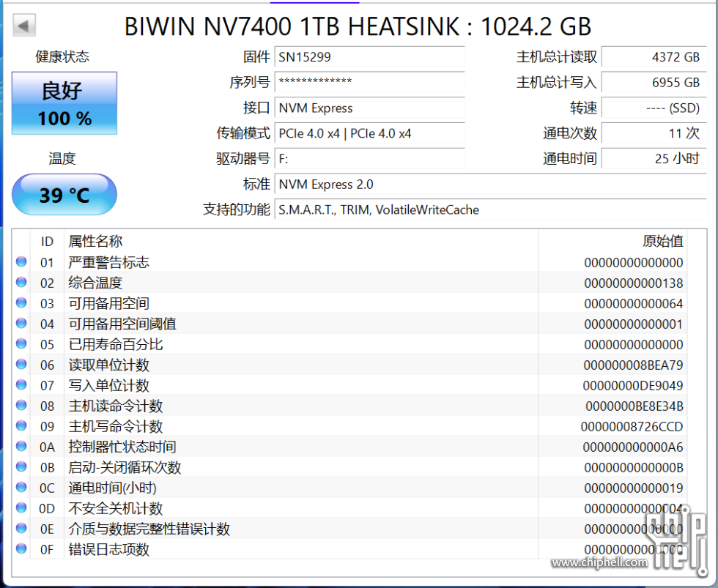Image resolution: width=718 pixels, height=588 pixels.
Task: Select the status orb for 可用备用空间 (ID 03)
Action: (x=21, y=303)
